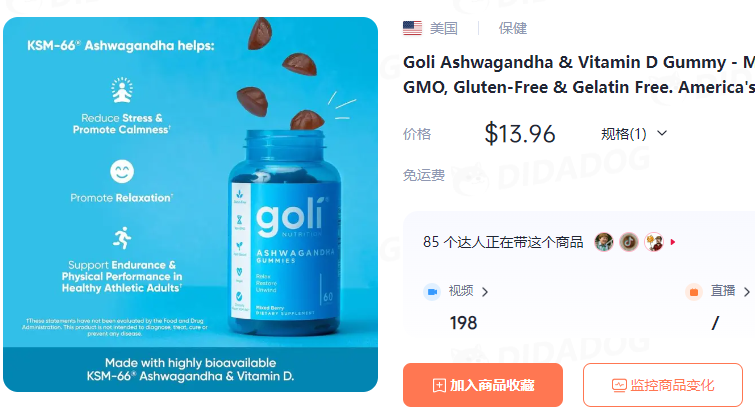755x411 pixels.
Task: Open the TikTok logo influencer avatar
Action: (629, 242)
